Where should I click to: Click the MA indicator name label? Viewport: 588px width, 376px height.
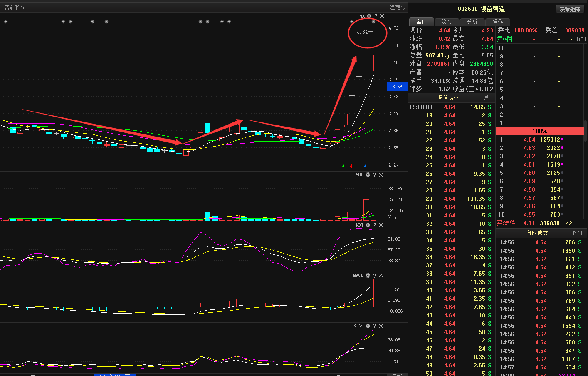tap(362, 16)
